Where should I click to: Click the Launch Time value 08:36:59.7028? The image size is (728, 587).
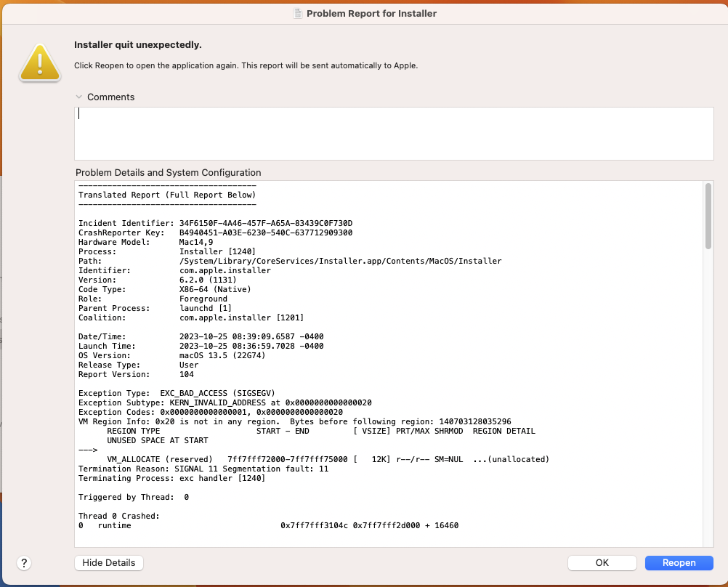[x=263, y=346]
